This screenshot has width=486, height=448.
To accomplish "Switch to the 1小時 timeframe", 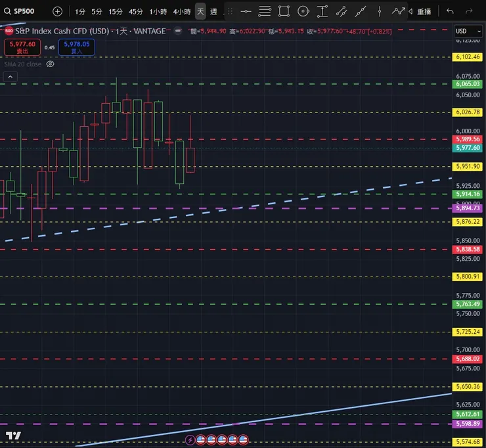I will (x=158, y=12).
